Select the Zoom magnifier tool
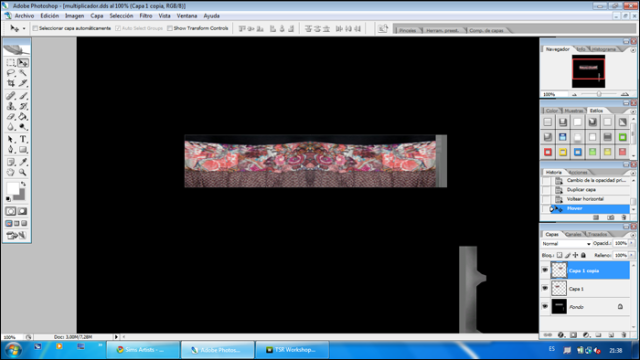 (23, 172)
